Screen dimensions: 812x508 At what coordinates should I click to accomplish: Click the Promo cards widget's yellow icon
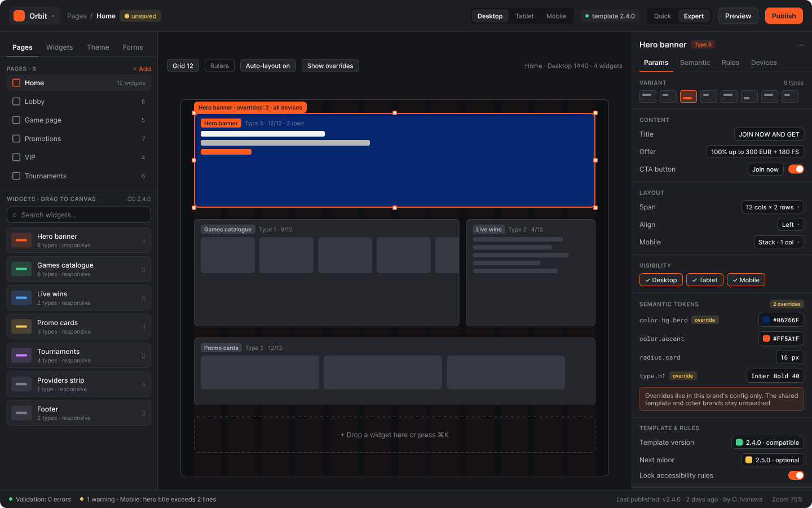pos(21,327)
